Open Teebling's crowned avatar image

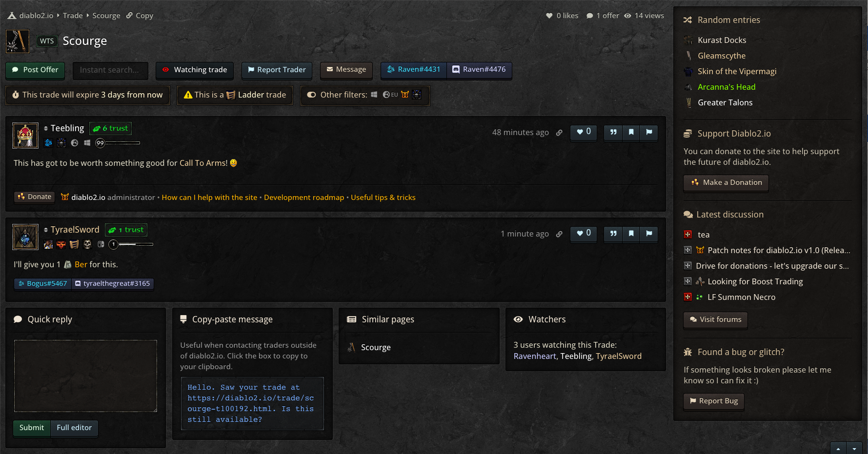click(x=25, y=136)
